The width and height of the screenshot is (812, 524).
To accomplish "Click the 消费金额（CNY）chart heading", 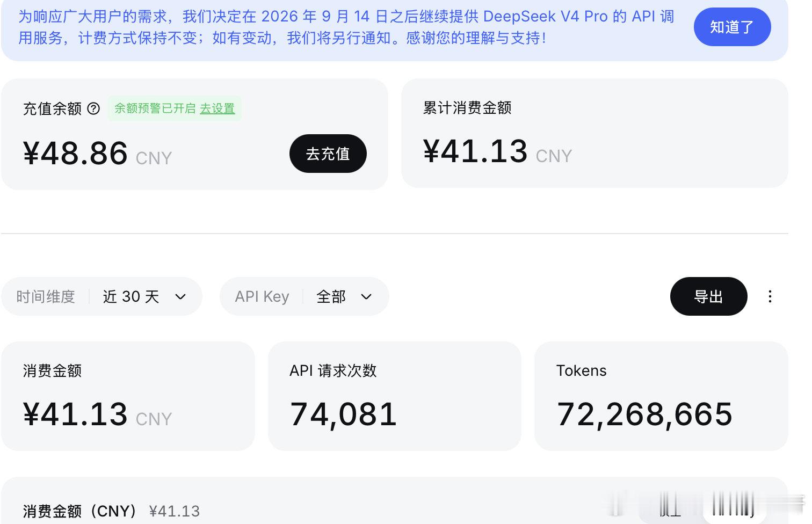I will (79, 511).
